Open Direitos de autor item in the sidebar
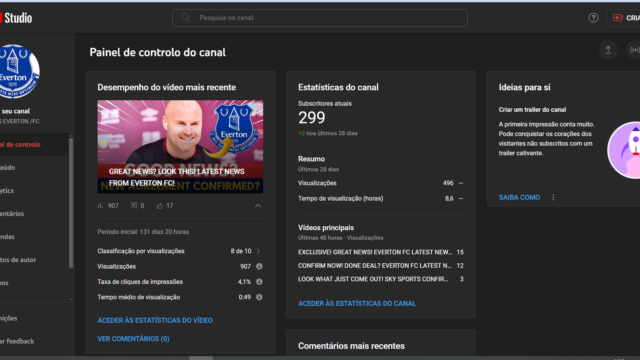This screenshot has width=640, height=360. (34, 260)
